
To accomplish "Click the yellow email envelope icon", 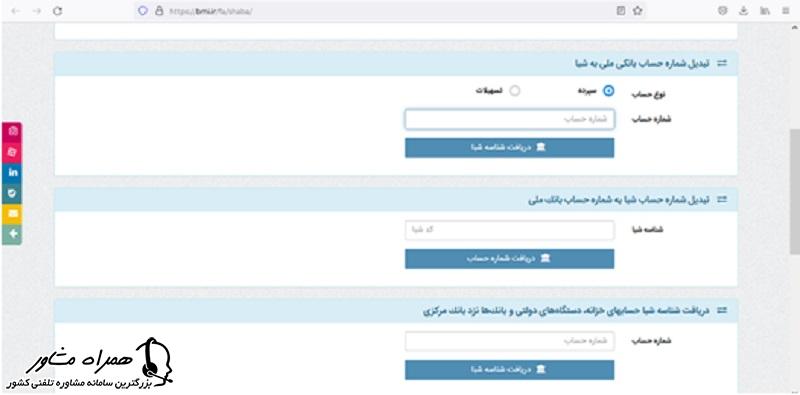I will point(14,213).
